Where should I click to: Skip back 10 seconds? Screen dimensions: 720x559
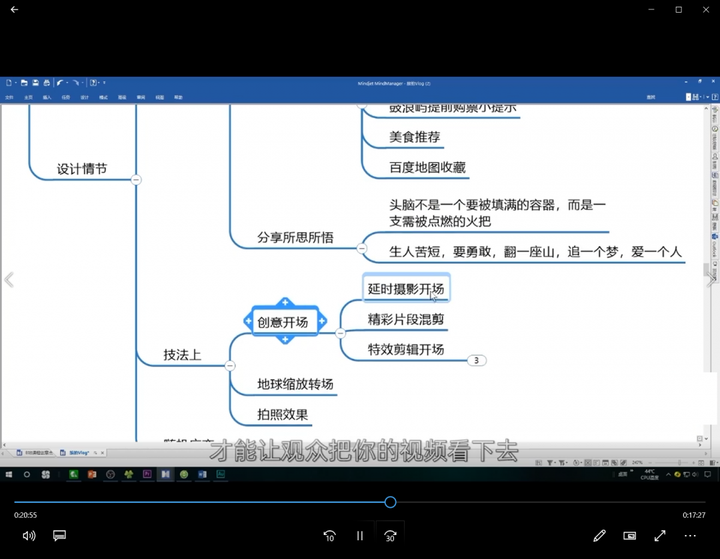[330, 536]
